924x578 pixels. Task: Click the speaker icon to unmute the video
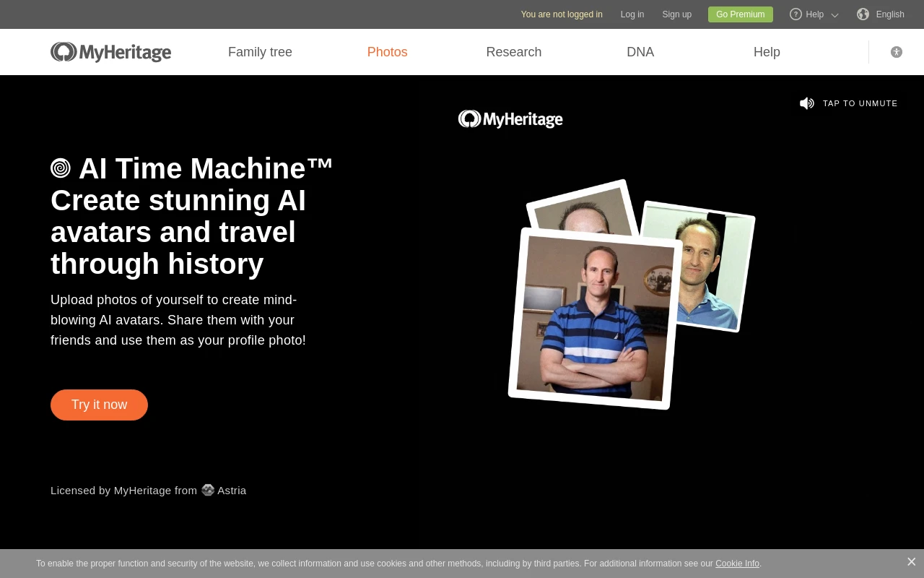pos(807,103)
